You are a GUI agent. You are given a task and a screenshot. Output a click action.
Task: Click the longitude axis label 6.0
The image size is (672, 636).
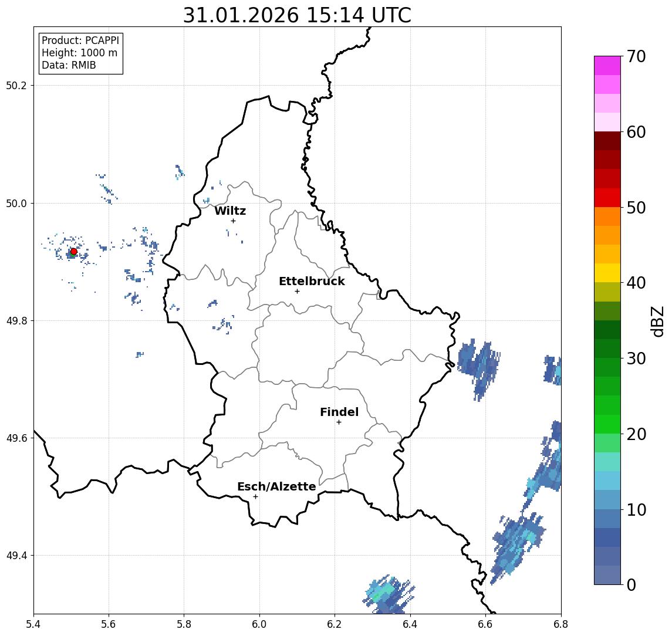click(259, 624)
